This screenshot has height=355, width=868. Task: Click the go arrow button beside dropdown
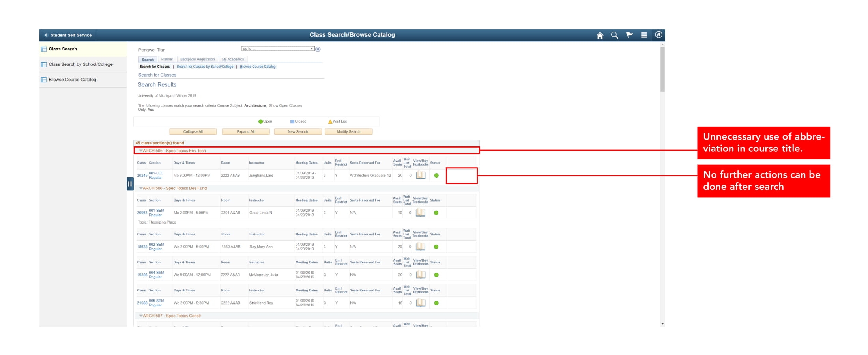point(318,49)
